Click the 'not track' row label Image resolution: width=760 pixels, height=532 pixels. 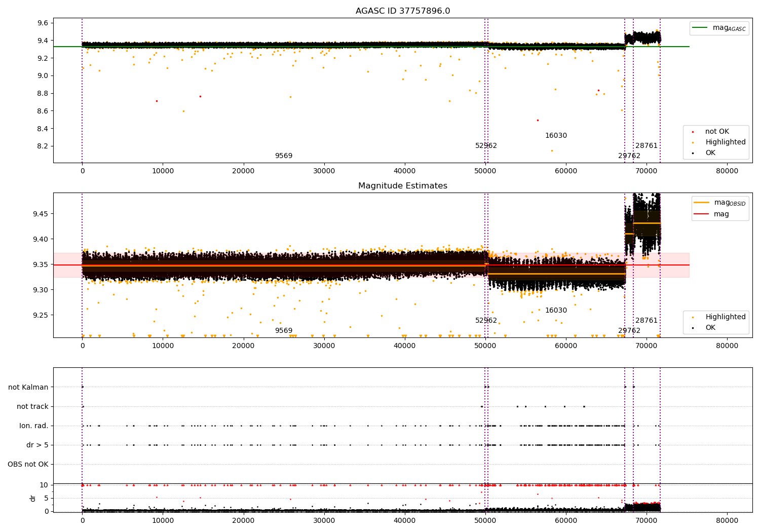(x=32, y=407)
